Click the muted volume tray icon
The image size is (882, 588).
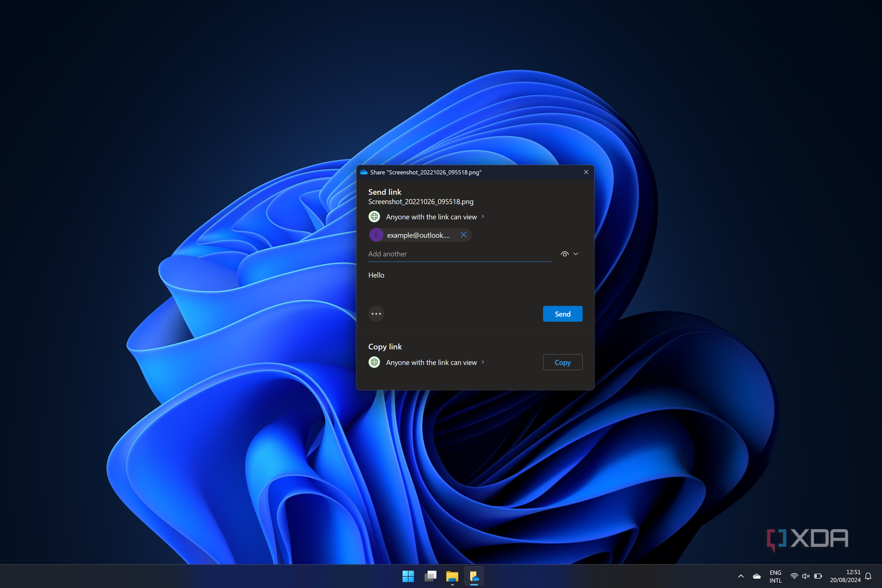click(806, 576)
